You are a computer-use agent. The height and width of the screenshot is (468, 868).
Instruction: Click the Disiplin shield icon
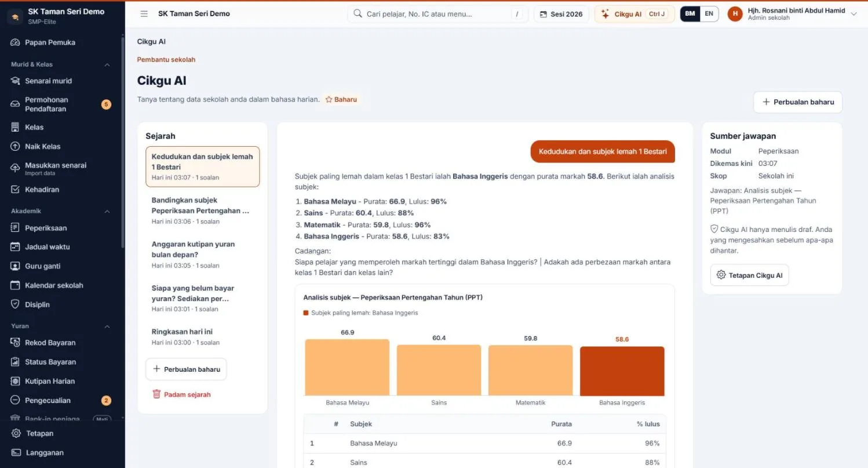click(x=16, y=304)
